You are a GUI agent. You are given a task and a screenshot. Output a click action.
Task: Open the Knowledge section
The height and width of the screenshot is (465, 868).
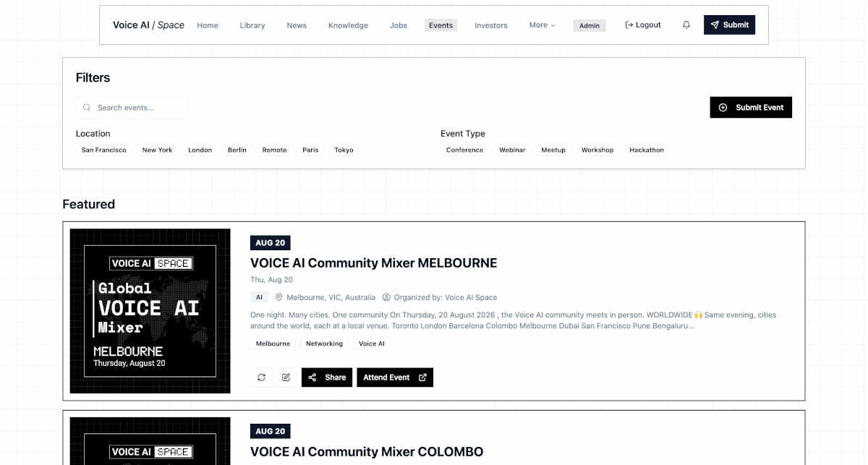point(348,25)
